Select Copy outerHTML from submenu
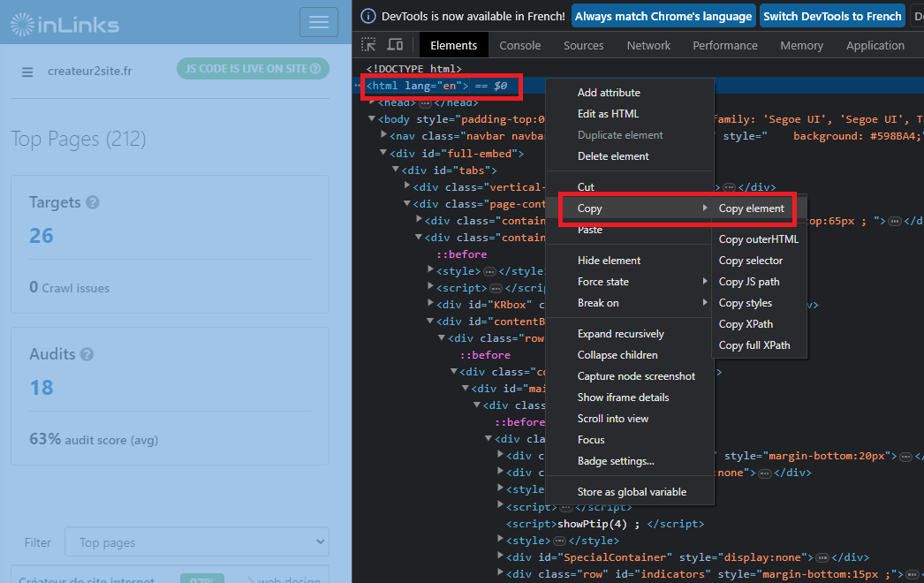 pos(758,239)
